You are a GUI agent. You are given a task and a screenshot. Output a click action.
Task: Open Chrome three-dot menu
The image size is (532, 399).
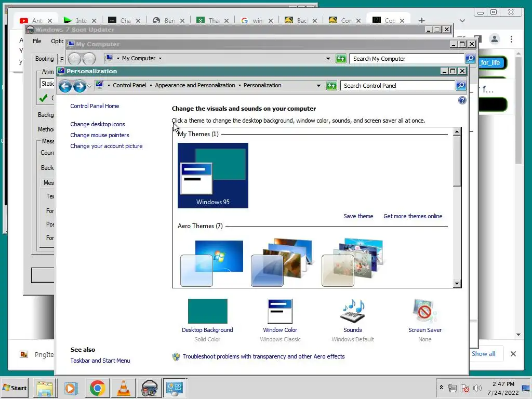point(511,39)
